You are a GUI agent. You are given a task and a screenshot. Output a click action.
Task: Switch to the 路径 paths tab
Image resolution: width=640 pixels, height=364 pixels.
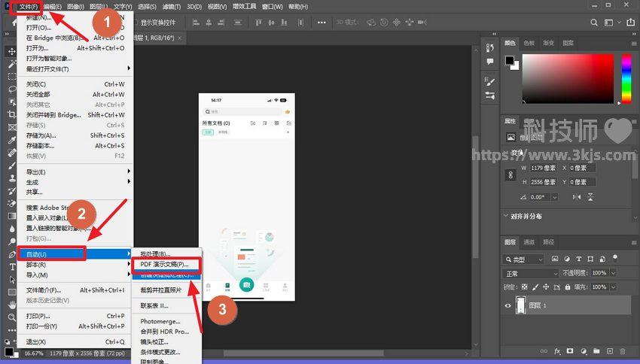click(548, 241)
